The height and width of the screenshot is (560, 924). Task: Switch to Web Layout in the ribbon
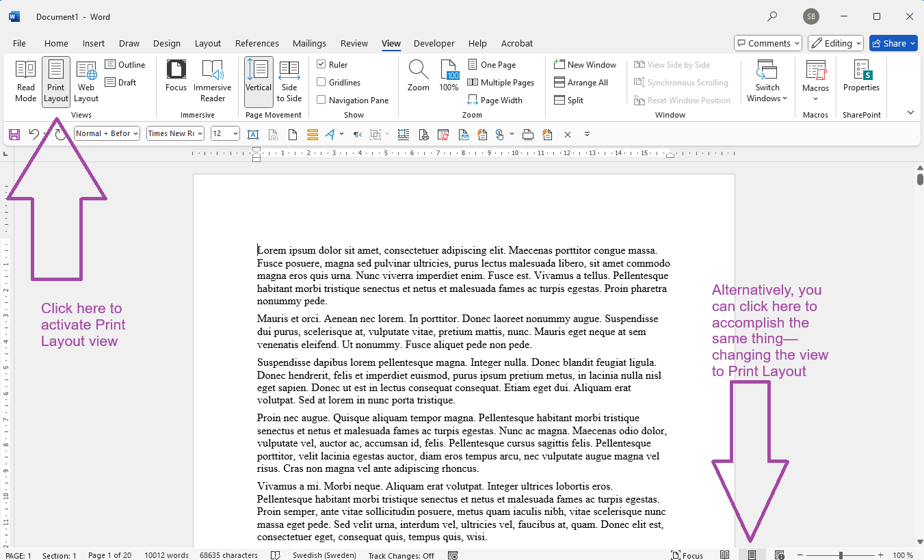[x=86, y=81]
